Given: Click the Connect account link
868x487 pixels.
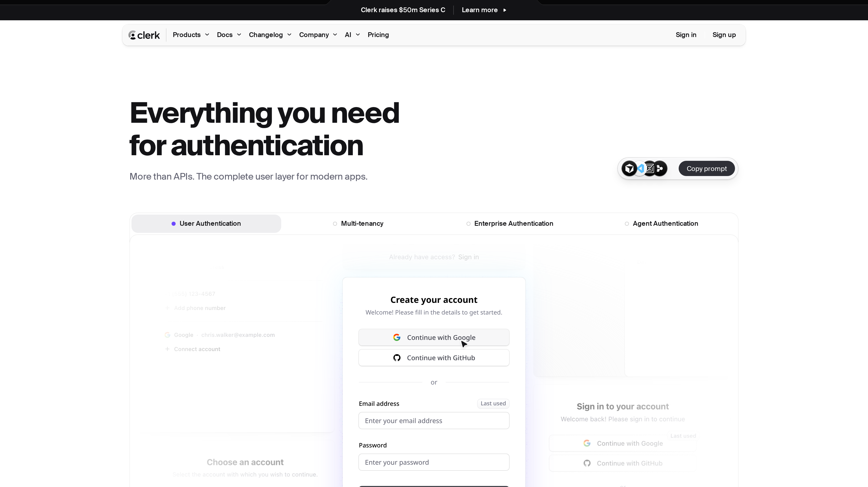Looking at the screenshot, I should click(x=197, y=349).
